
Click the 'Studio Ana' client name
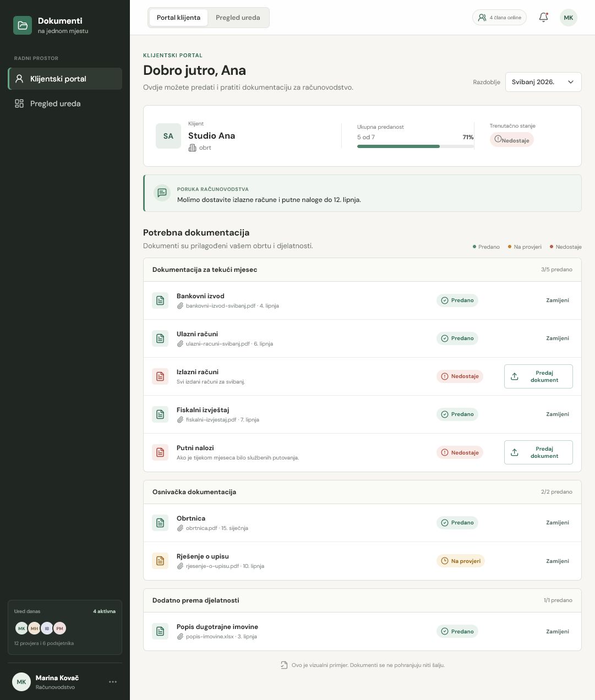click(211, 136)
